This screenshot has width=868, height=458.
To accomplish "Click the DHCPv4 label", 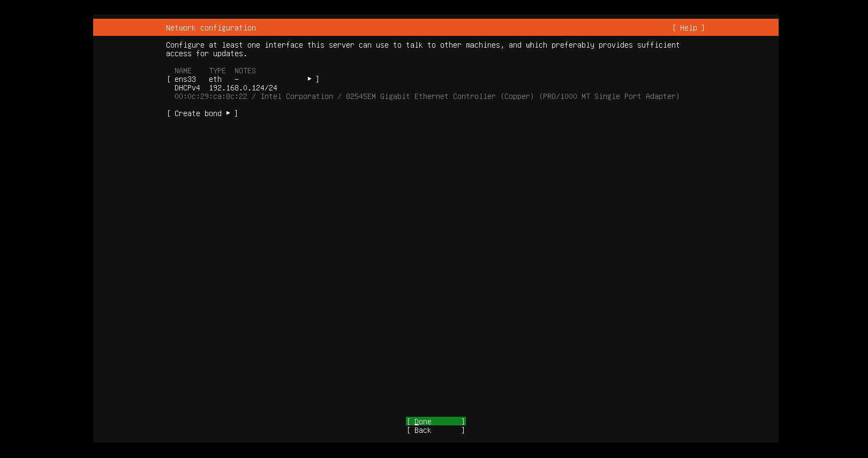I will coord(187,88).
